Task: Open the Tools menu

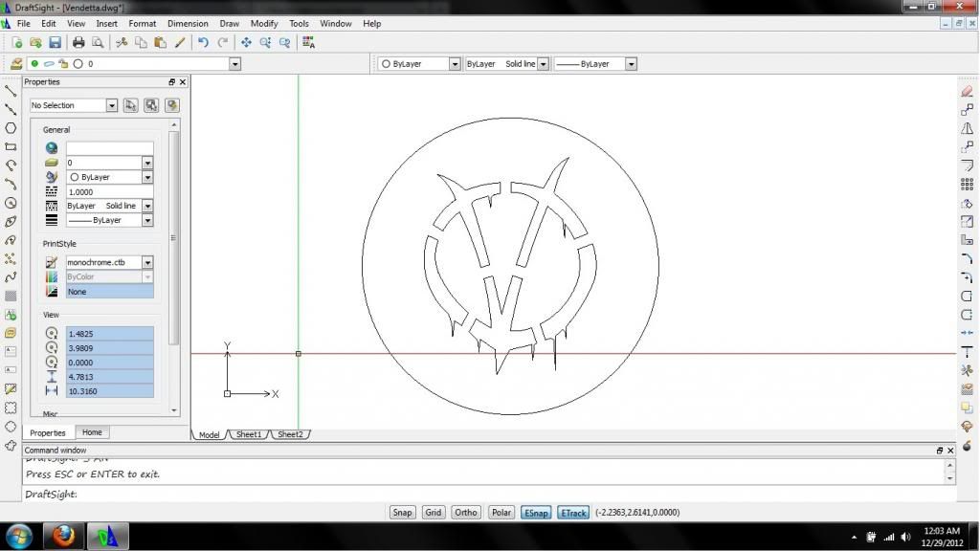Action: (299, 24)
